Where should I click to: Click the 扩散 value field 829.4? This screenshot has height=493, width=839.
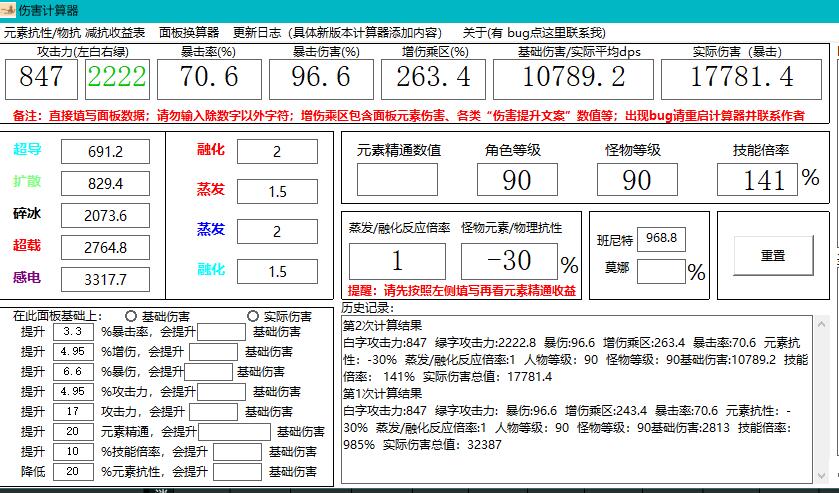[105, 184]
